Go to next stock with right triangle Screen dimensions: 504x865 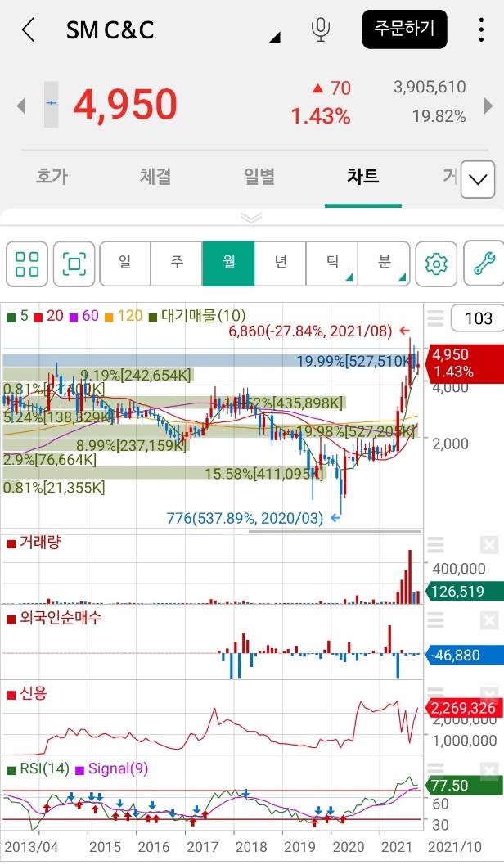click(x=488, y=106)
